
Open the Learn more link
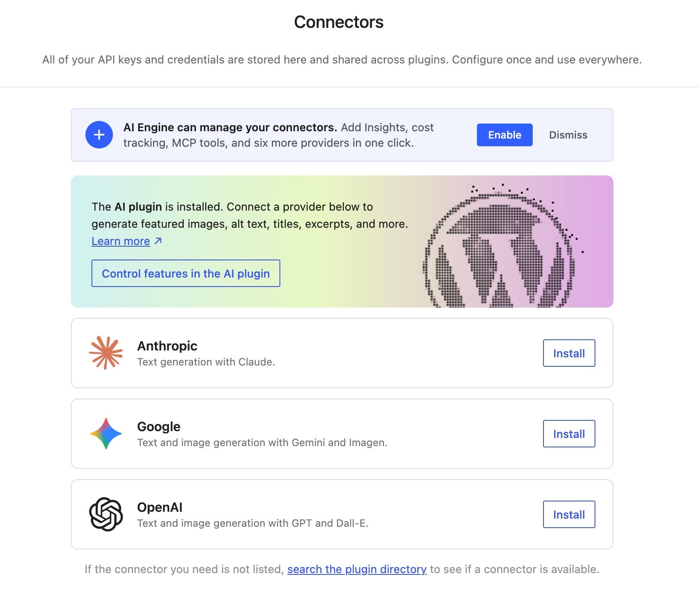[x=121, y=241]
